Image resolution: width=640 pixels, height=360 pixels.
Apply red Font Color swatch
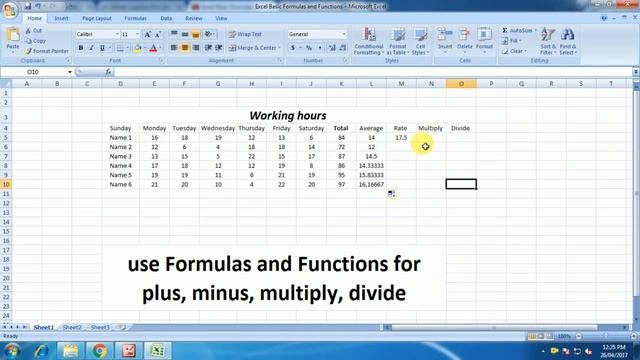[x=153, y=48]
